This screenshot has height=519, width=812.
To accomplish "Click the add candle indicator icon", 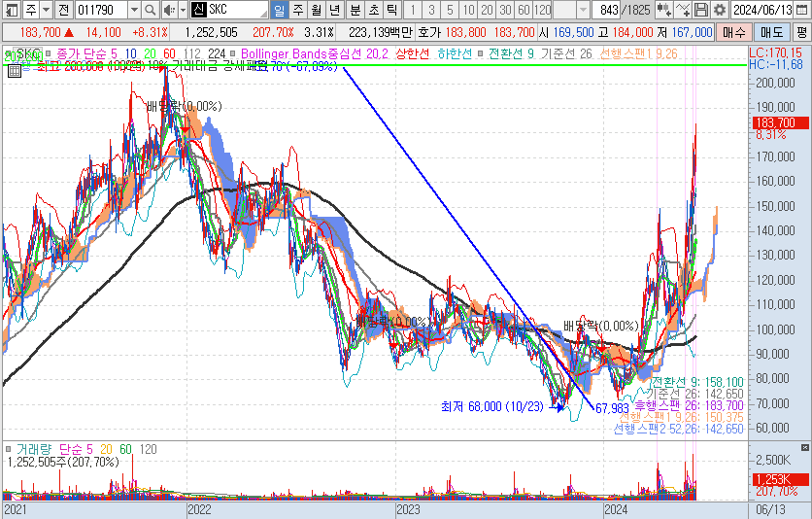I will (x=663, y=10).
